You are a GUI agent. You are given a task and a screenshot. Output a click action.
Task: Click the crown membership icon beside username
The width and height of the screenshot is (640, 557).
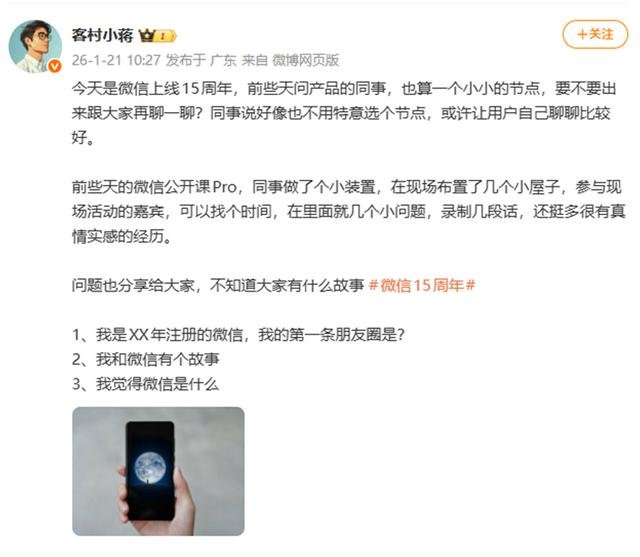pyautogui.click(x=146, y=36)
